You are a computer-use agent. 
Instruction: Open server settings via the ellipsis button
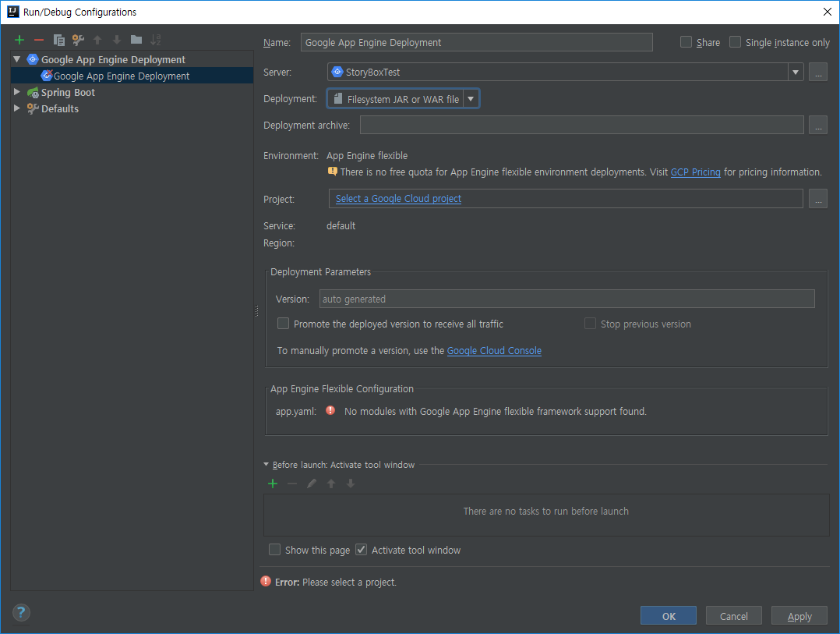coord(818,72)
